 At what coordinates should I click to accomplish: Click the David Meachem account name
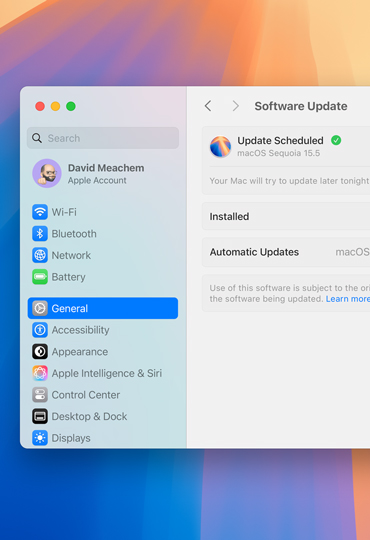pos(106,168)
